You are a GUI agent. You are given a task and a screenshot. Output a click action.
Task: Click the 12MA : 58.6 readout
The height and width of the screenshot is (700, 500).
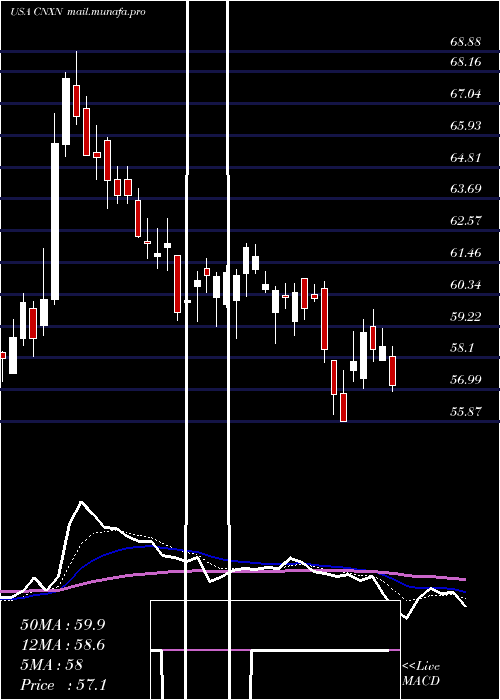[x=63, y=645]
